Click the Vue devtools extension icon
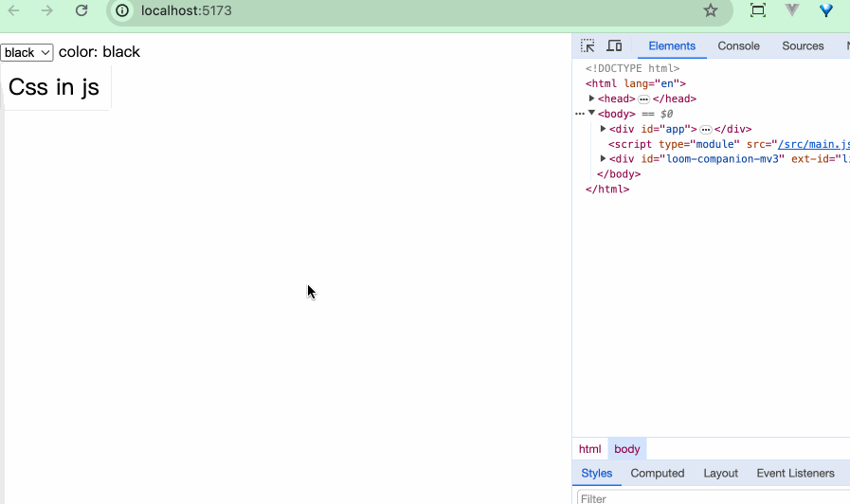 pyautogui.click(x=792, y=10)
